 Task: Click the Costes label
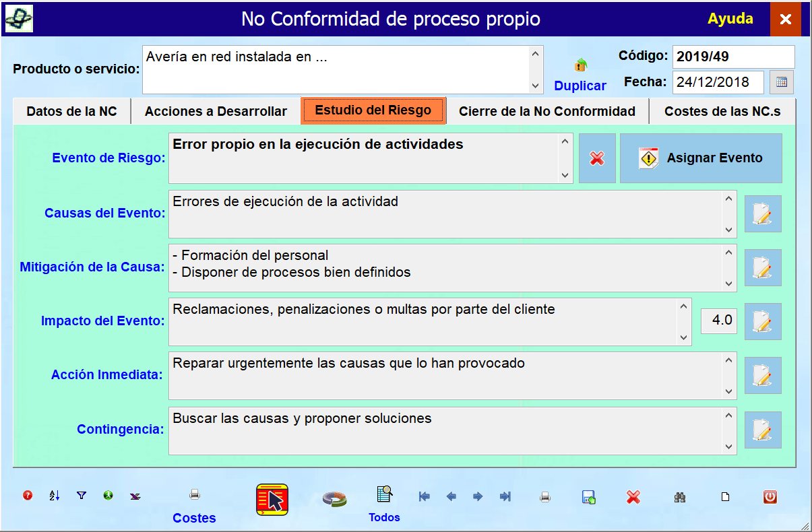pos(195,518)
